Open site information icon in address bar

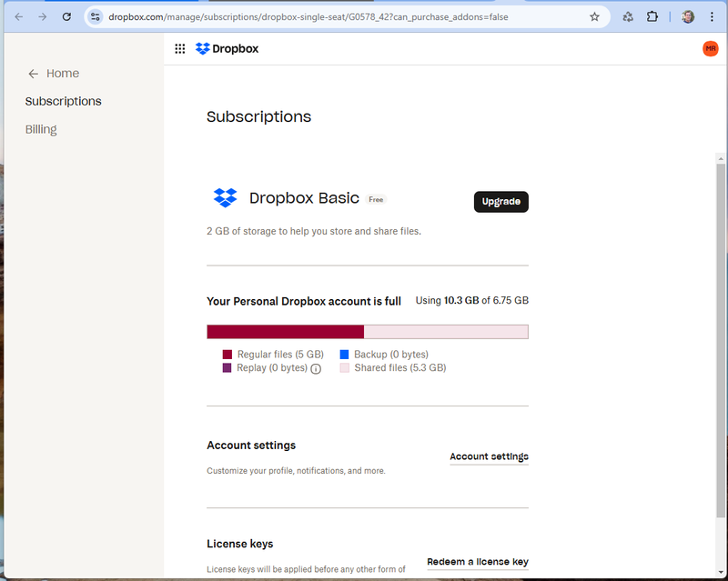point(96,16)
